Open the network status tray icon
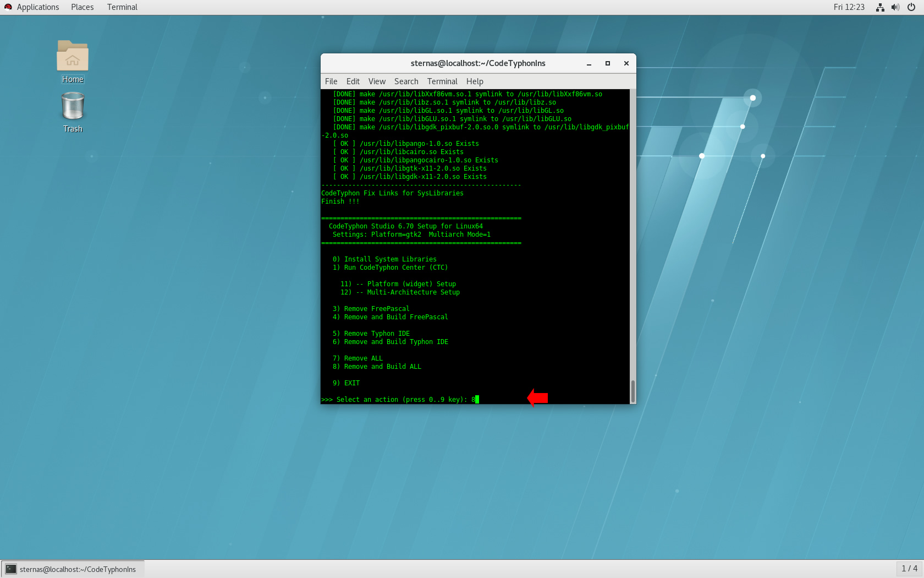 click(880, 7)
